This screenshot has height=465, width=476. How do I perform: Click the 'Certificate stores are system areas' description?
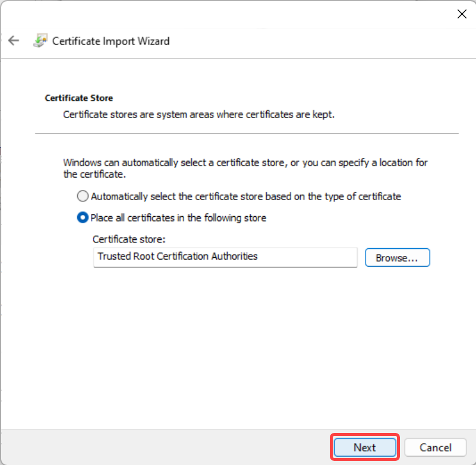pos(199,115)
